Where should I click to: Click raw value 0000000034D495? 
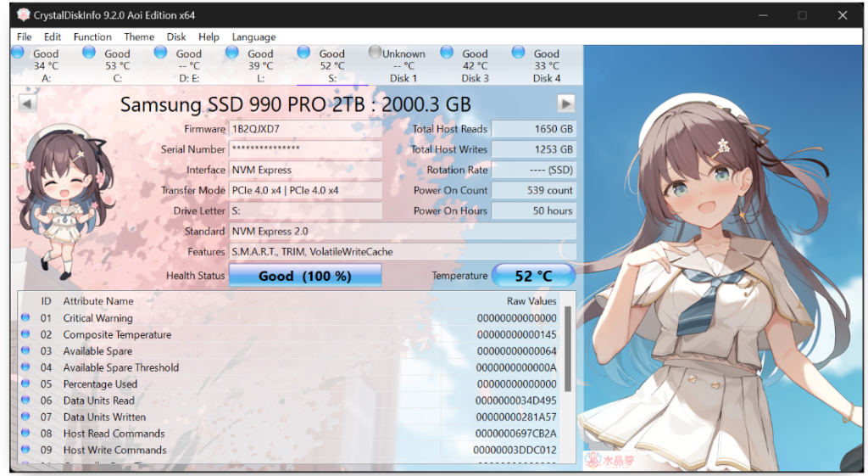point(516,400)
